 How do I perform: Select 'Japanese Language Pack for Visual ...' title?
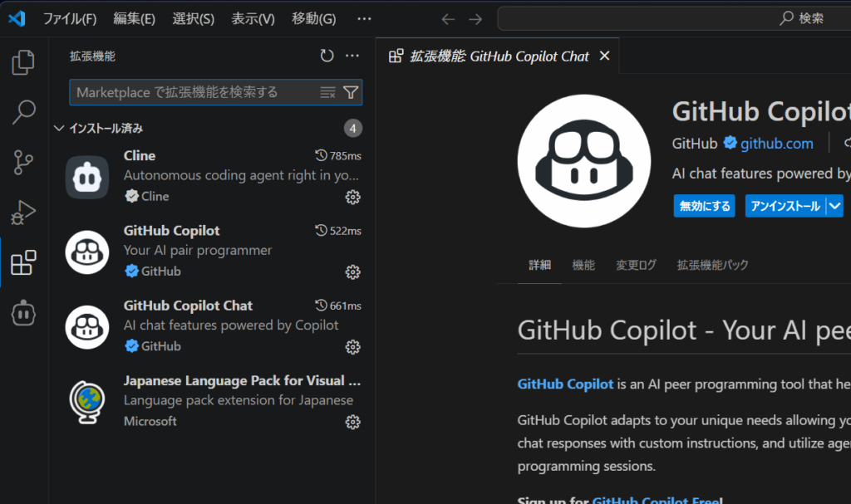pos(242,380)
